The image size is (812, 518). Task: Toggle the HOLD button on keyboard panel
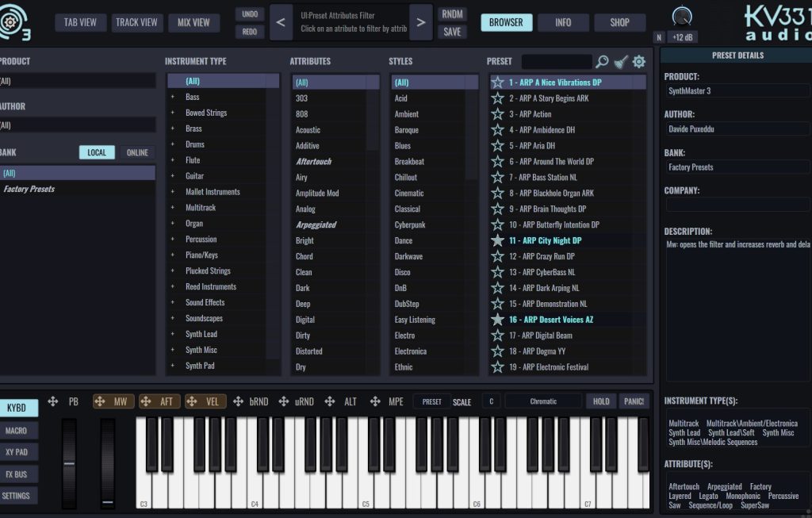(x=601, y=401)
